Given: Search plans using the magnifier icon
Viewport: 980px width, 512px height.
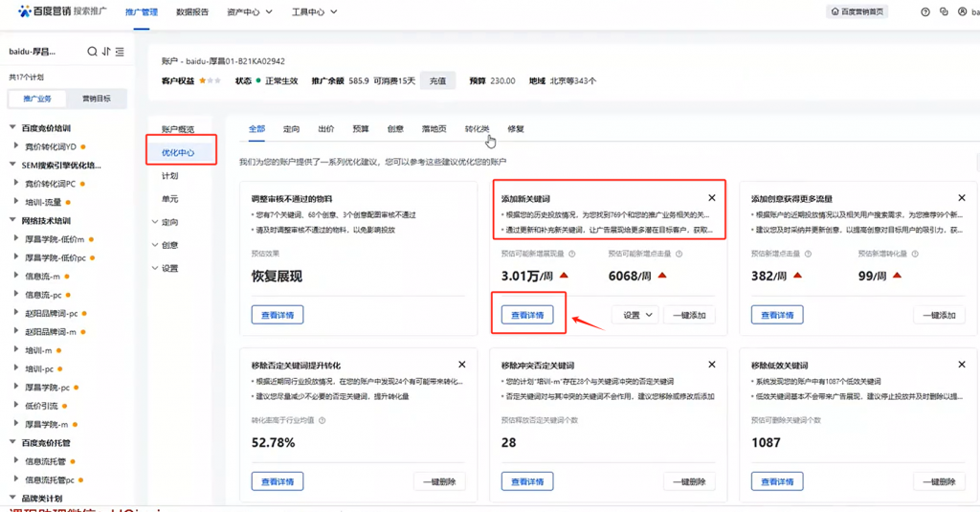Looking at the screenshot, I should (x=92, y=52).
